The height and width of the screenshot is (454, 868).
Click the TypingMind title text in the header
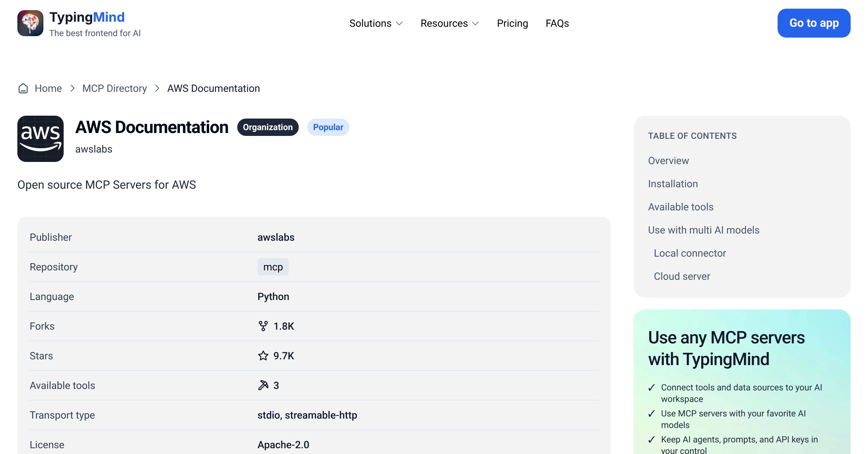87,17
